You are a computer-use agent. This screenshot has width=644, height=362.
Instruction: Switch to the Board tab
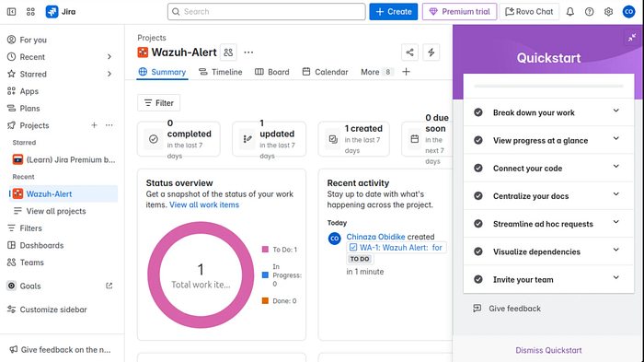272,72
